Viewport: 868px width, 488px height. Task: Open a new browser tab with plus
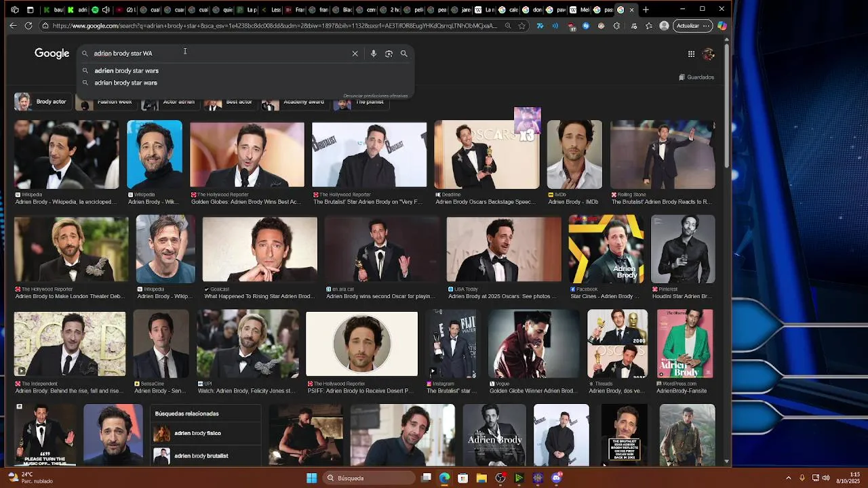pyautogui.click(x=646, y=9)
